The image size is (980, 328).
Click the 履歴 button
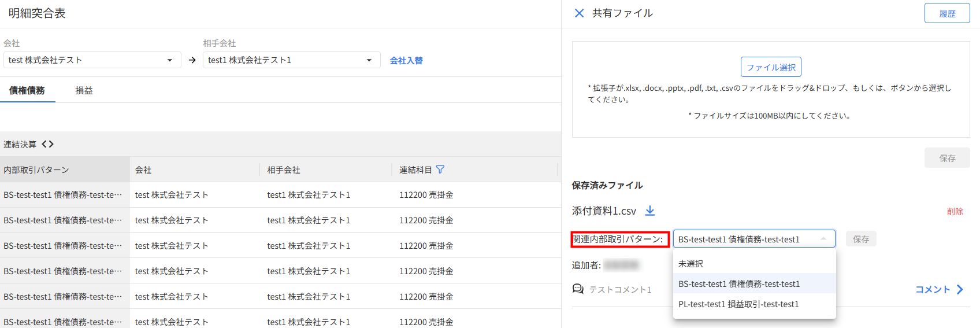946,13
